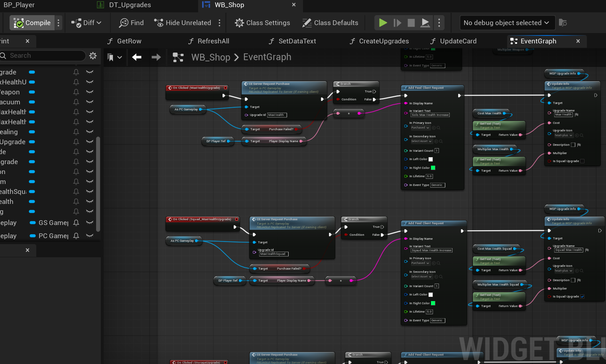The image size is (606, 364).
Task: Click bell icon for HealthSqu variable row
Action: coord(76,192)
